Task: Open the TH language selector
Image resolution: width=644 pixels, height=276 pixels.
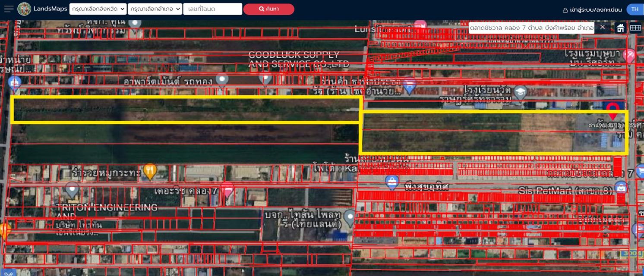Action: tap(635, 9)
